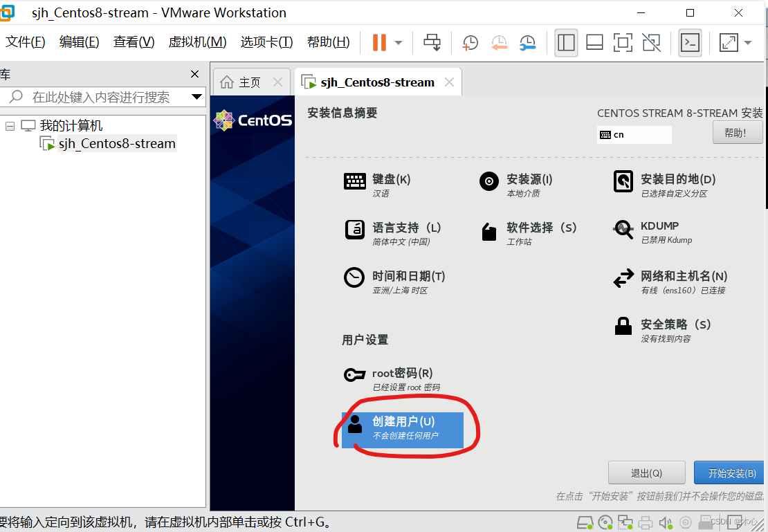This screenshot has width=768, height=532.
Task: Toggle the thumbnail bar view icon
Action: click(x=594, y=43)
